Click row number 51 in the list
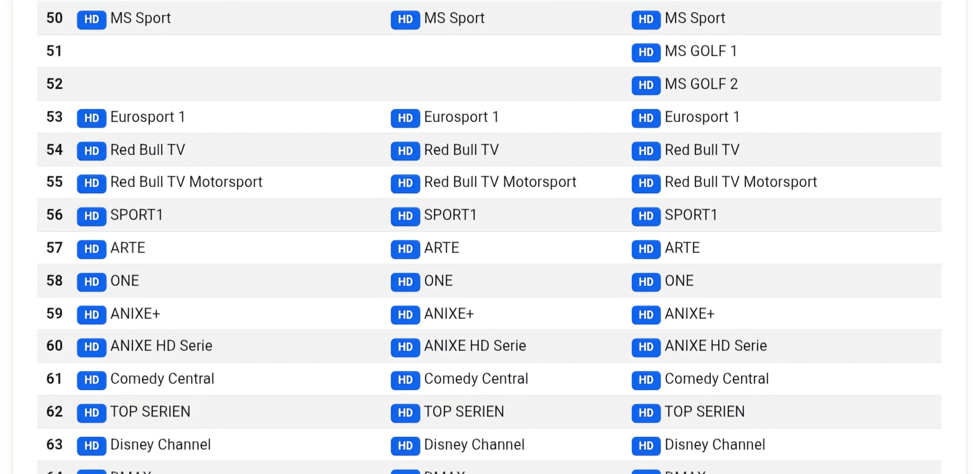The height and width of the screenshot is (474, 980). tap(54, 51)
